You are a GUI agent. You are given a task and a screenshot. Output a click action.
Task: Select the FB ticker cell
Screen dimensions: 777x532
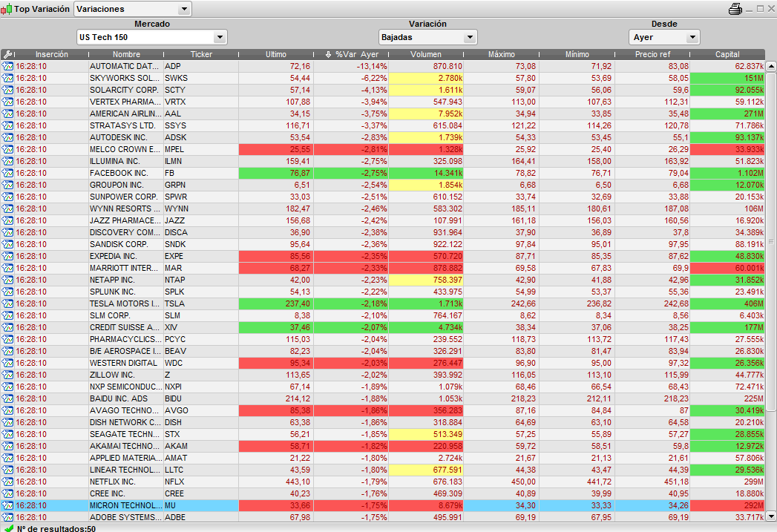(201, 174)
